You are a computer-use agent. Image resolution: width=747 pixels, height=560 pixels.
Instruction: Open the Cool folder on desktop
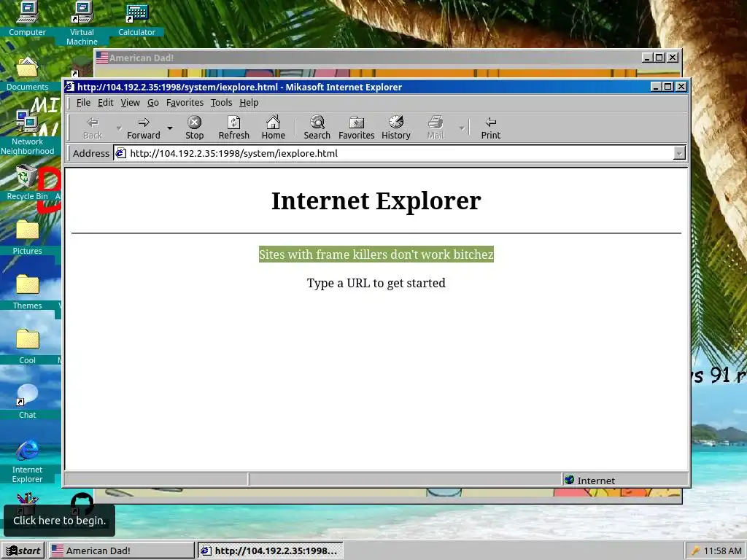27,347
